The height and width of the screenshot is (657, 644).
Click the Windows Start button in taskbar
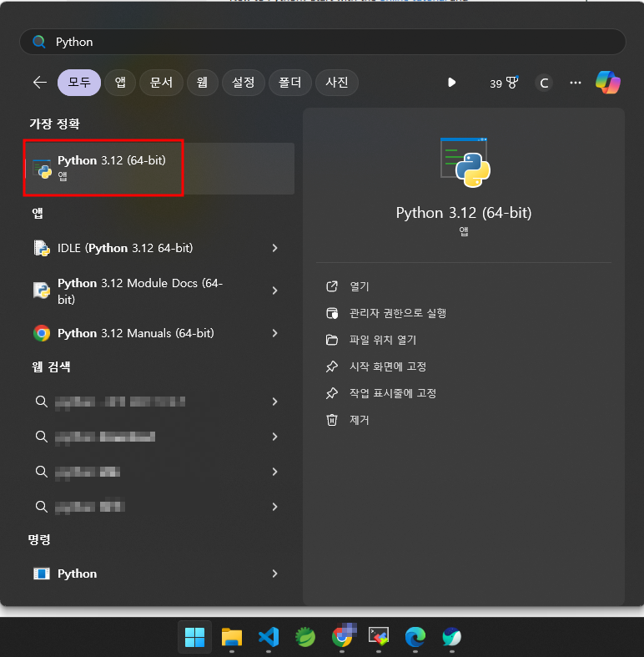[x=194, y=637]
